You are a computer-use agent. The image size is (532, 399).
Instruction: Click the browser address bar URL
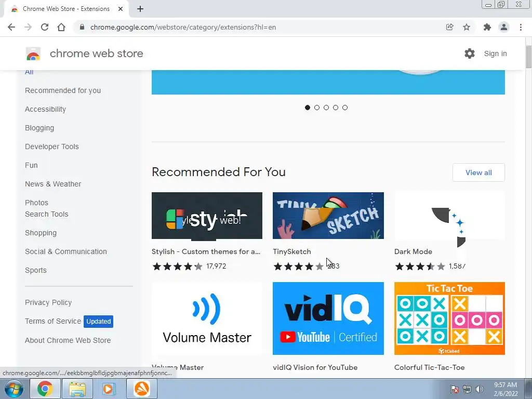click(x=183, y=27)
